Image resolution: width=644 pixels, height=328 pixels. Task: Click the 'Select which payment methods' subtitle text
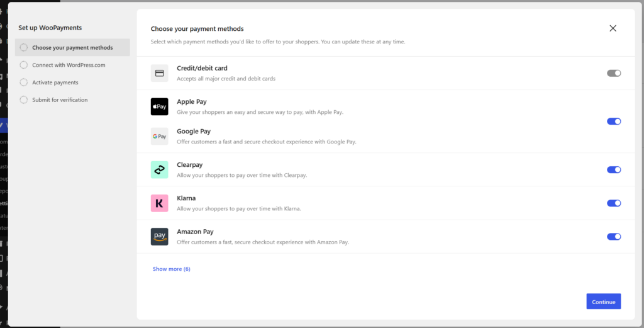point(278,42)
